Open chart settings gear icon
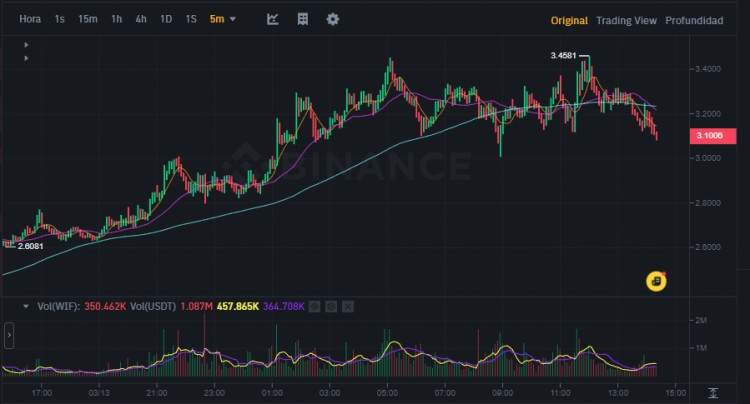Screen dimensions: 750x404 tap(333, 19)
